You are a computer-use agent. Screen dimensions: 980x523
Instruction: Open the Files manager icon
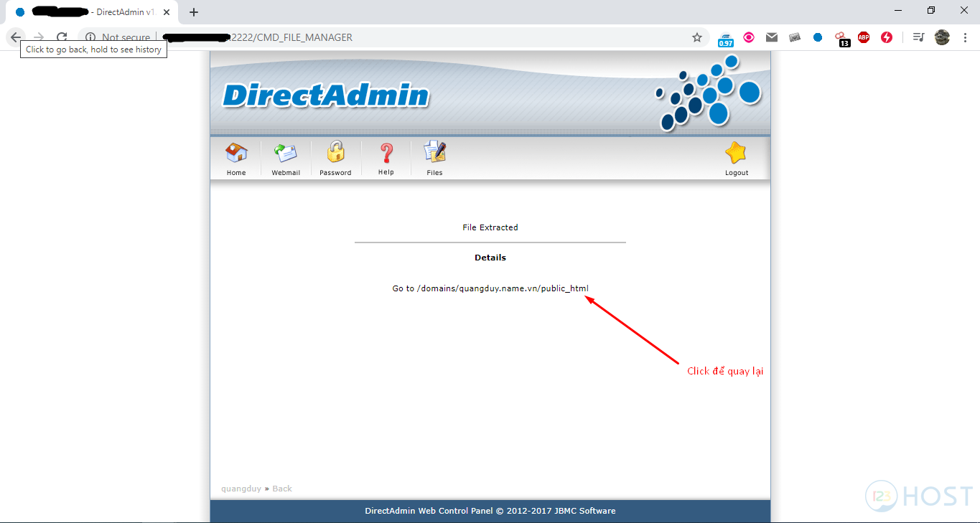(434, 158)
